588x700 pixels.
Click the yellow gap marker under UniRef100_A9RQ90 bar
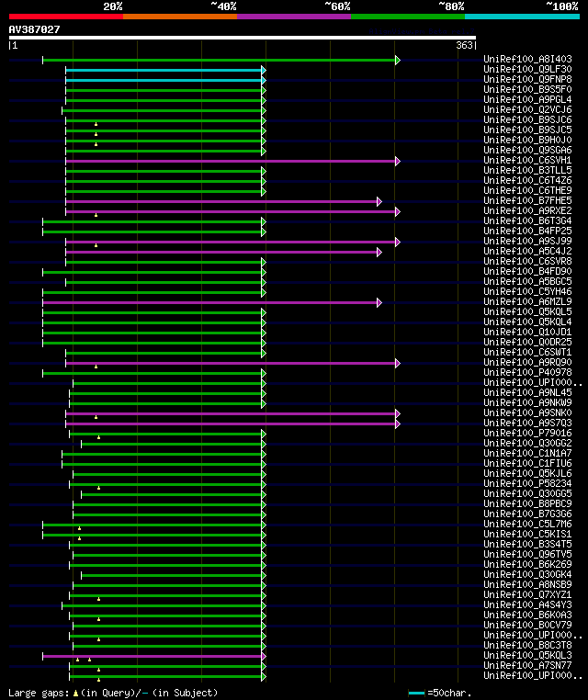click(x=96, y=367)
